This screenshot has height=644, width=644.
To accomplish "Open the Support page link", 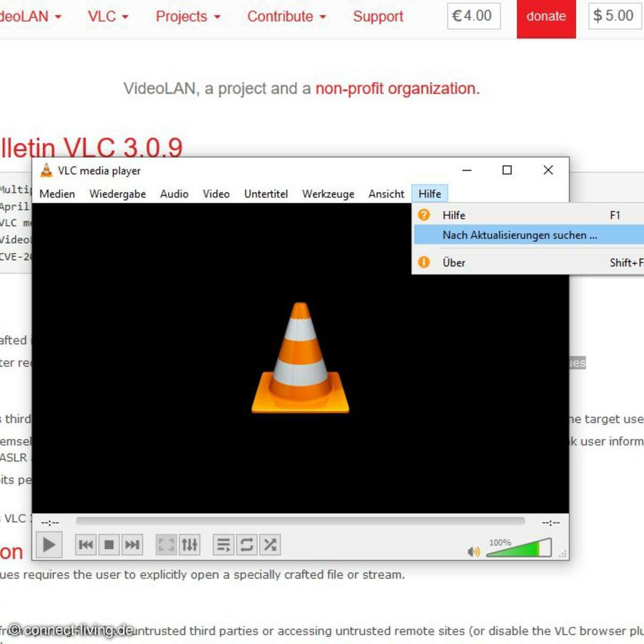I will coord(377,16).
